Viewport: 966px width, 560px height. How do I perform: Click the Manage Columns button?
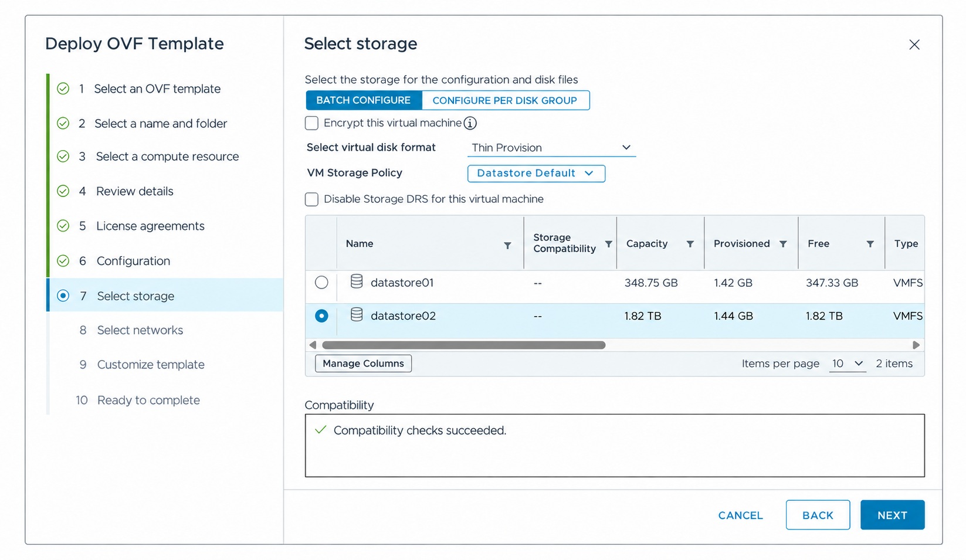point(363,364)
